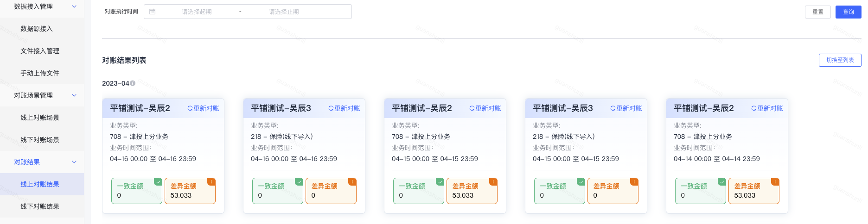Click green check icon on first card's 一致金额

tap(158, 182)
